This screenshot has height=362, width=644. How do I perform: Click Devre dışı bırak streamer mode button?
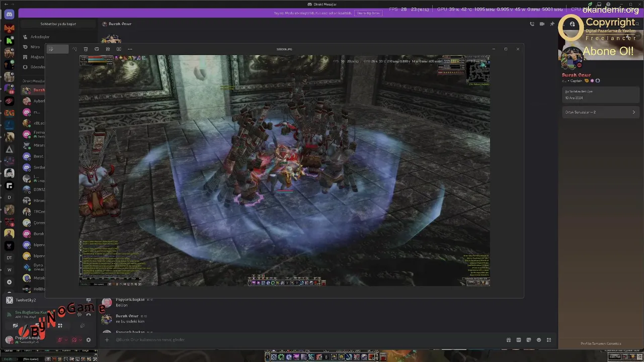point(368,13)
